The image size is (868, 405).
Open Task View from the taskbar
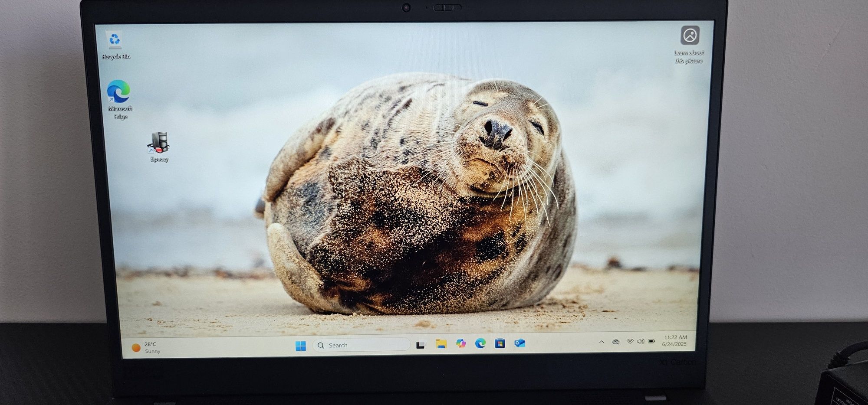pyautogui.click(x=420, y=345)
